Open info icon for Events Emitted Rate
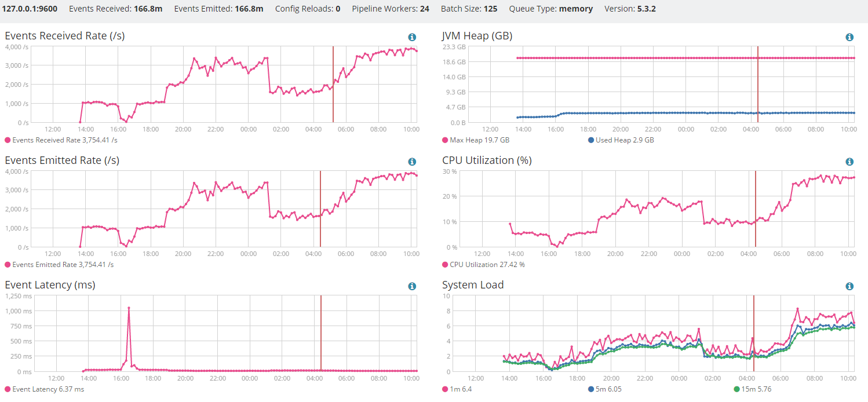The width and height of the screenshot is (868, 402). pyautogui.click(x=412, y=162)
